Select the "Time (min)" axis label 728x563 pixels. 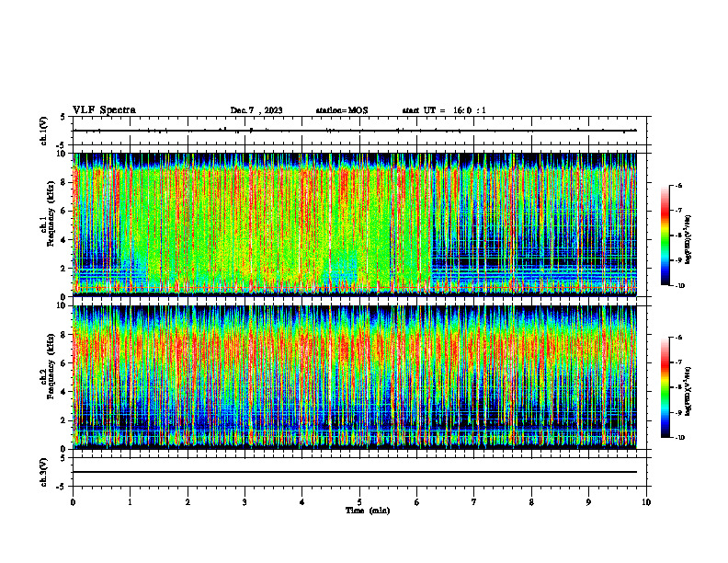368,511
